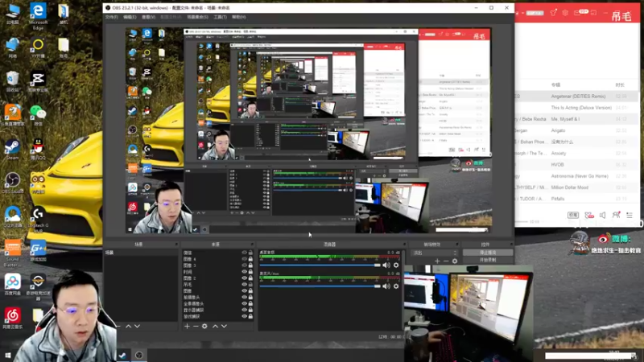Select the 场景 item in Scenes list
Image resolution: width=644 pixels, height=362 pixels.
point(140,253)
